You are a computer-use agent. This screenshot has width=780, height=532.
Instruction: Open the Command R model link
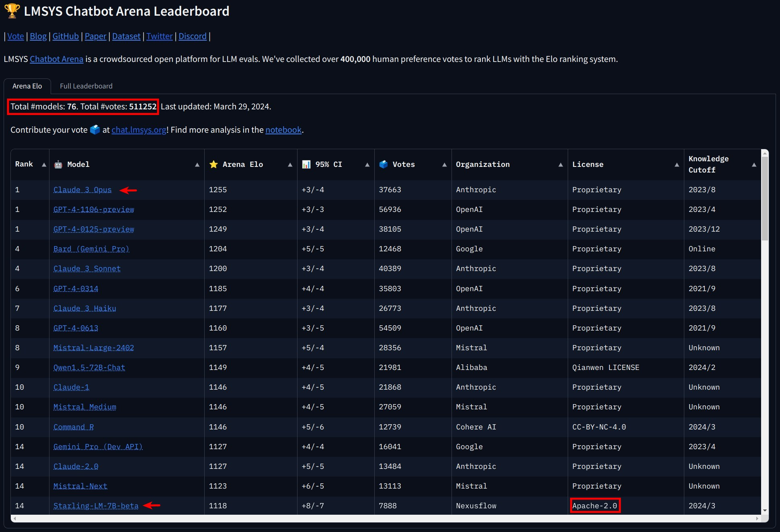coord(74,427)
